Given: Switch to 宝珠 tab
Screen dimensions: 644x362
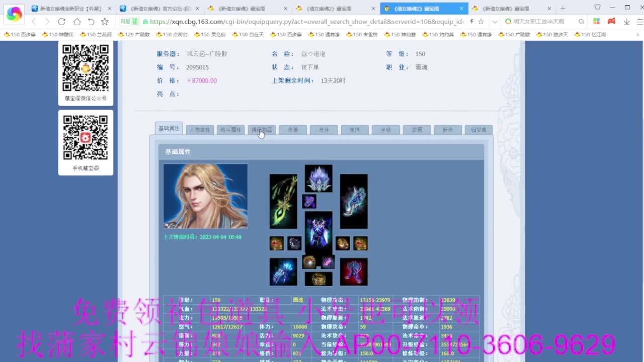Looking at the screenshot, I should click(x=355, y=130).
